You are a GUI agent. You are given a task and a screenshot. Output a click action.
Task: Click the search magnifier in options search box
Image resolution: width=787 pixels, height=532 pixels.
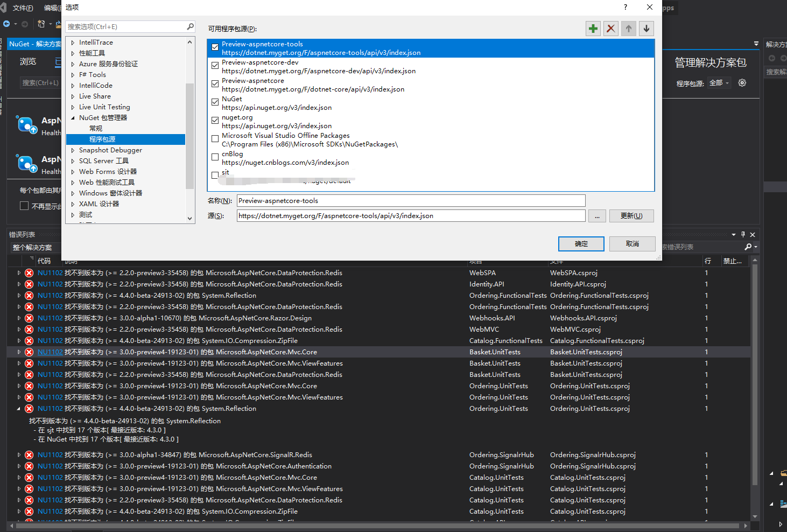coord(190,26)
